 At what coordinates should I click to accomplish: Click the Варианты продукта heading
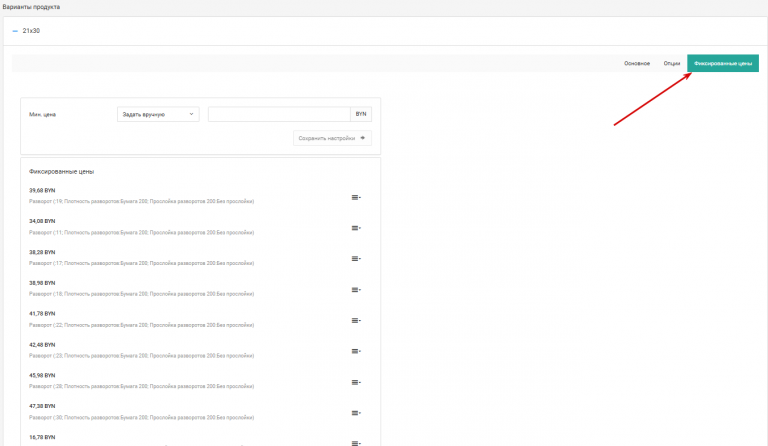pos(31,7)
